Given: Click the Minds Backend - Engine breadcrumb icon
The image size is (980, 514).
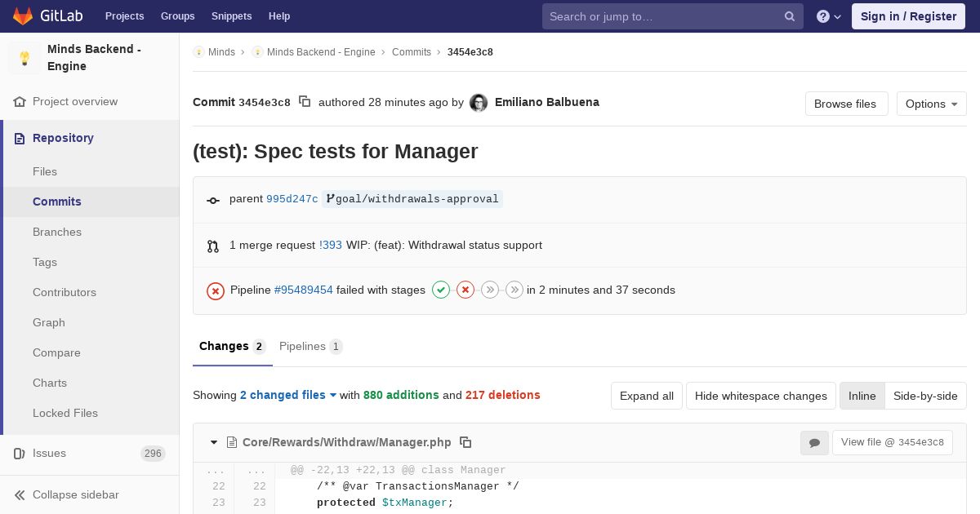Looking at the screenshot, I should [257, 52].
